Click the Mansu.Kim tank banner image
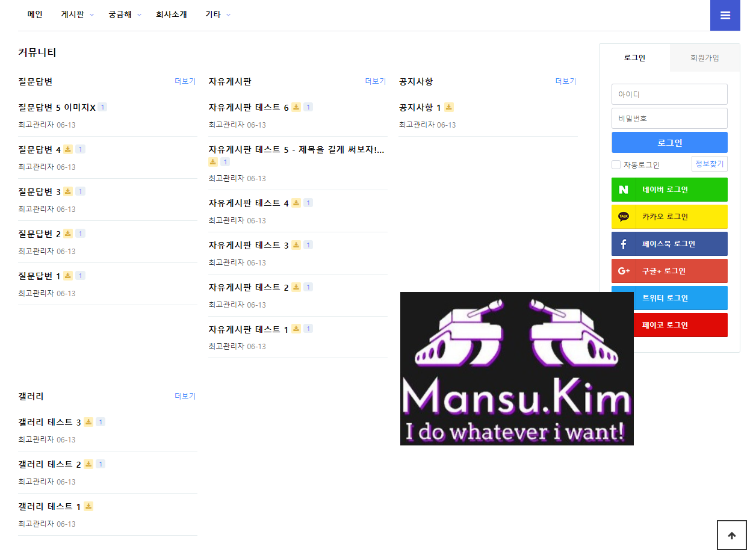The image size is (756, 558). pos(516,368)
